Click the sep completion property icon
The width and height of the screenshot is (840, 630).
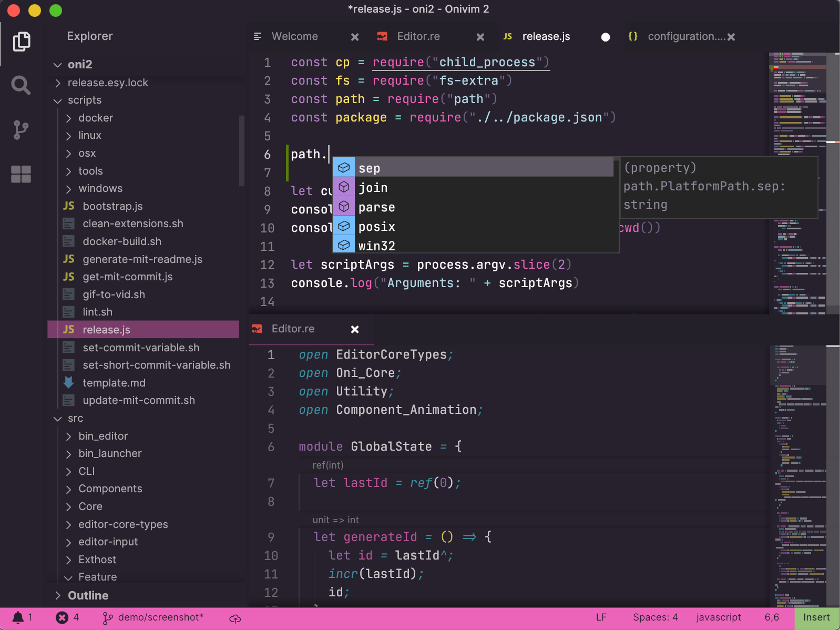click(x=344, y=168)
